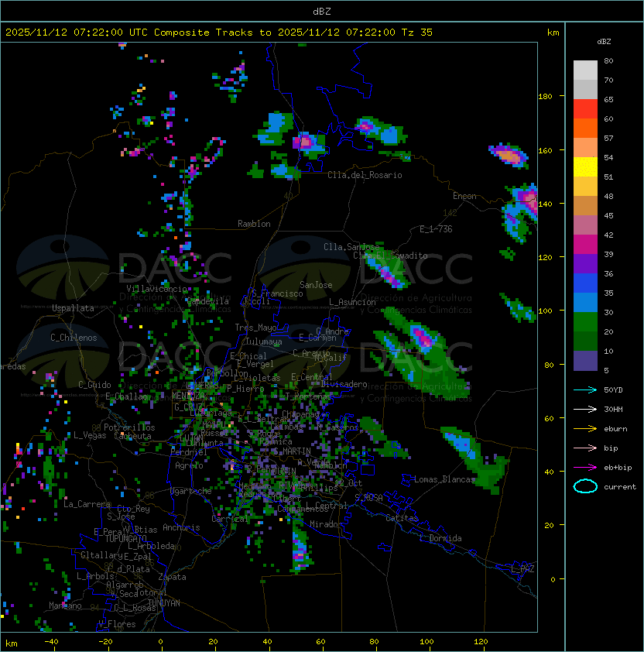
Task: Click the 'current' legend label
Action: pyautogui.click(x=620, y=487)
